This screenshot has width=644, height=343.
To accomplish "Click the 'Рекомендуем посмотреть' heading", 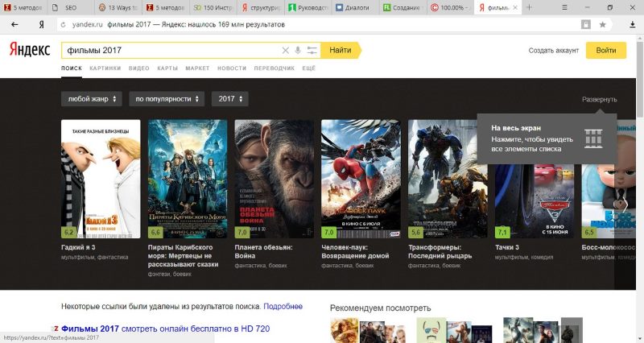I will pos(380,308).
